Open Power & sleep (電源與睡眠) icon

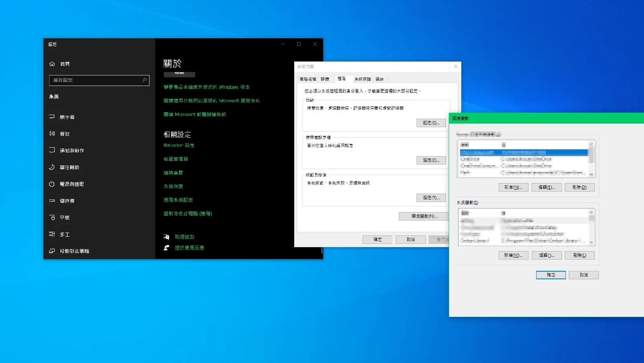[52, 184]
